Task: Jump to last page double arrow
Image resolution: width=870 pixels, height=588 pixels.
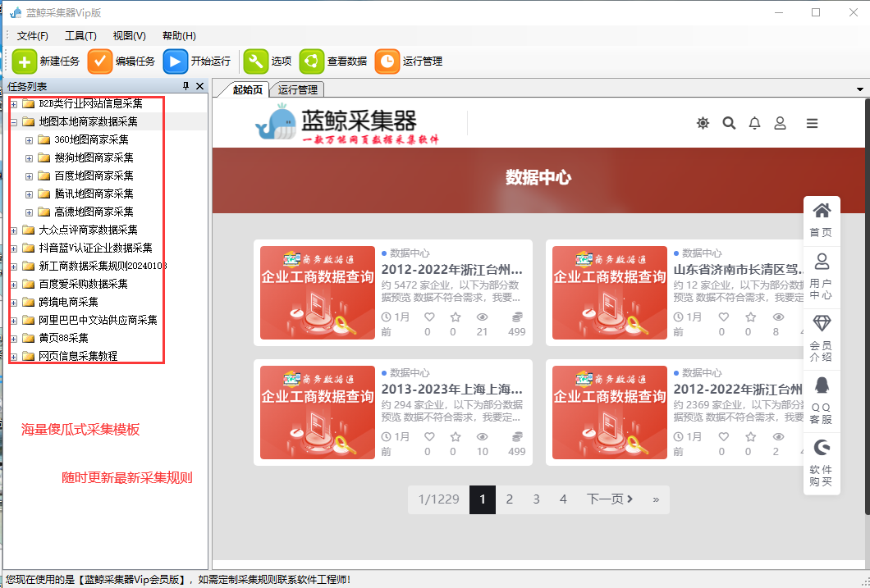Action: pos(656,499)
